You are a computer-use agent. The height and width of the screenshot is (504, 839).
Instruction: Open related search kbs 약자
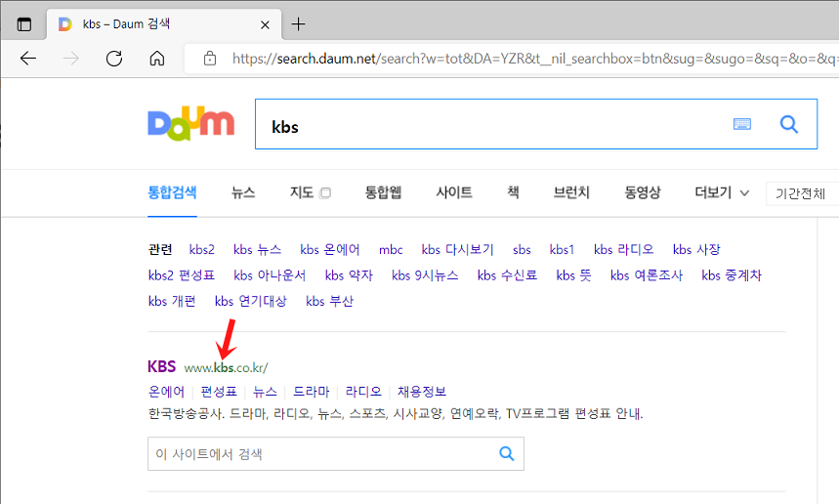pos(349,275)
